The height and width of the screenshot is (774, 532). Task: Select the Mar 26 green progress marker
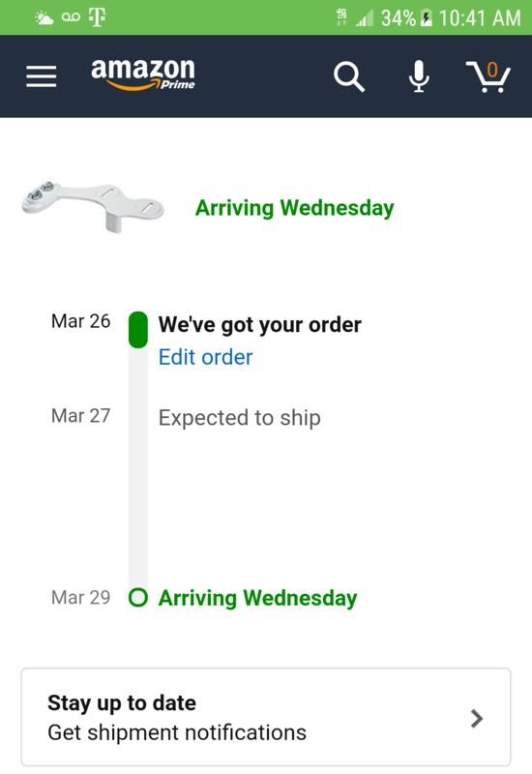pos(138,330)
